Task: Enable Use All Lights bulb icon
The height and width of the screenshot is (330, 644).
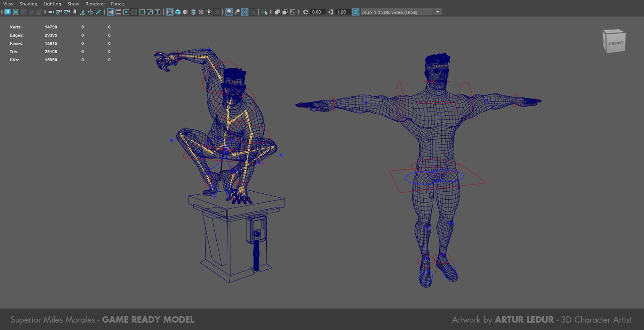Action: [209, 12]
